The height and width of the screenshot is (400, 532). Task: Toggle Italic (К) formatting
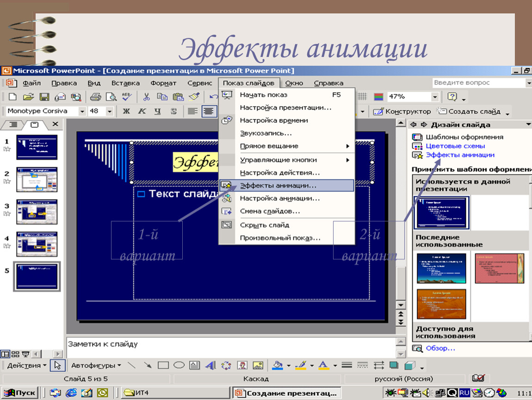142,111
